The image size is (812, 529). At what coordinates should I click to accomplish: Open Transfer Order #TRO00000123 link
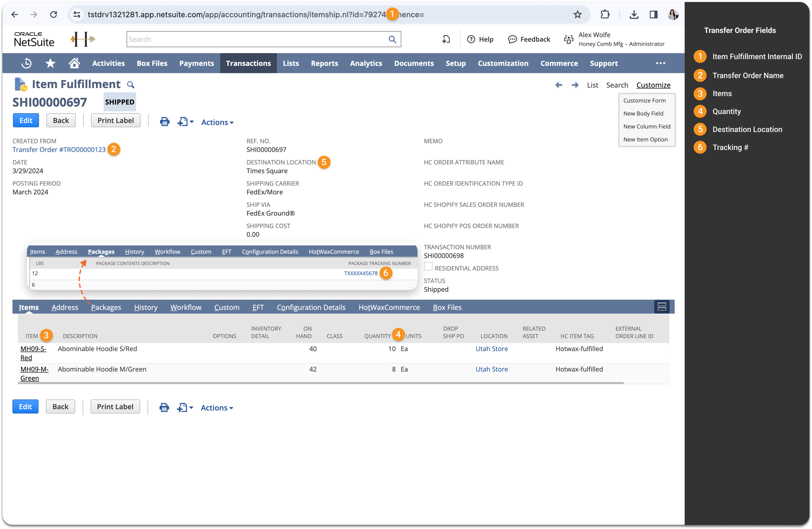point(59,149)
